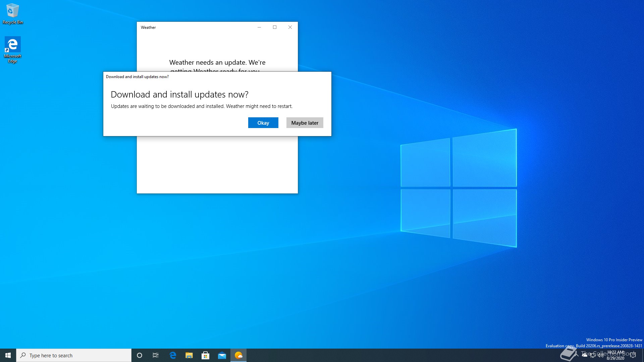644x362 pixels.
Task: Open Cortana from the taskbar
Action: click(x=140, y=355)
